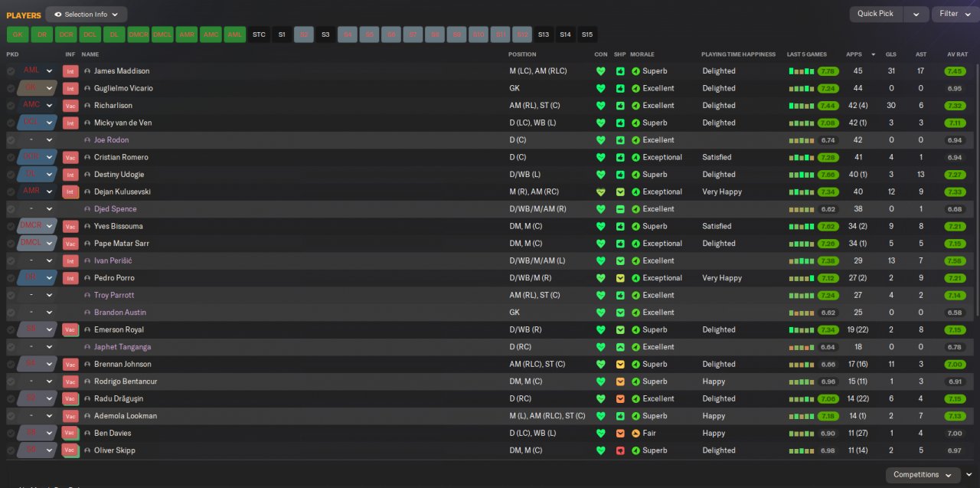Click Cristian Romero's Exceptional morale arrow icon
980x488 pixels.
pos(635,158)
